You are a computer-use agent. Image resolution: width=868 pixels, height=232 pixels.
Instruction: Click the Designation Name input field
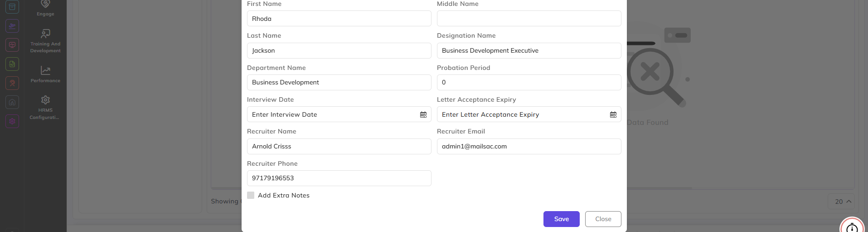point(529,50)
